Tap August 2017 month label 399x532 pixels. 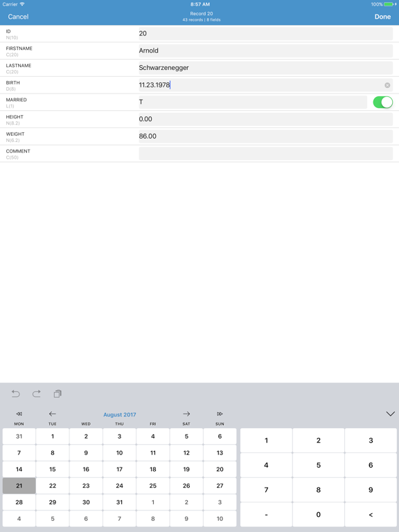119,415
